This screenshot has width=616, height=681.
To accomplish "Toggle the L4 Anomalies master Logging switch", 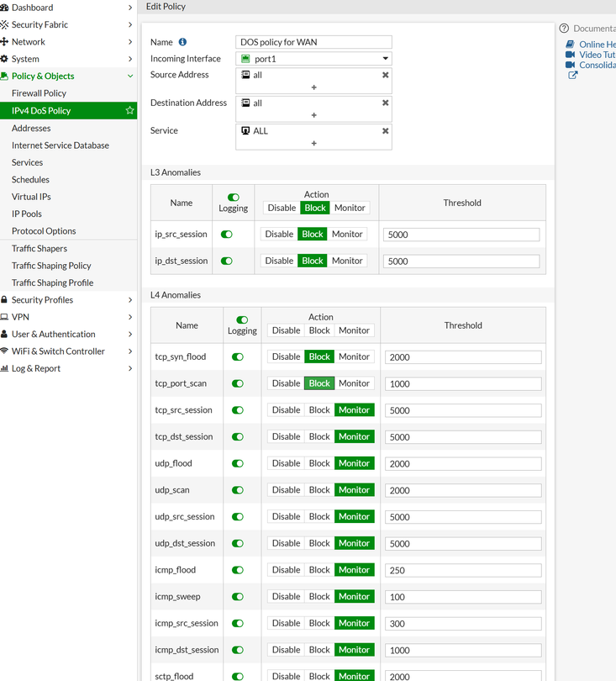I will (x=242, y=319).
